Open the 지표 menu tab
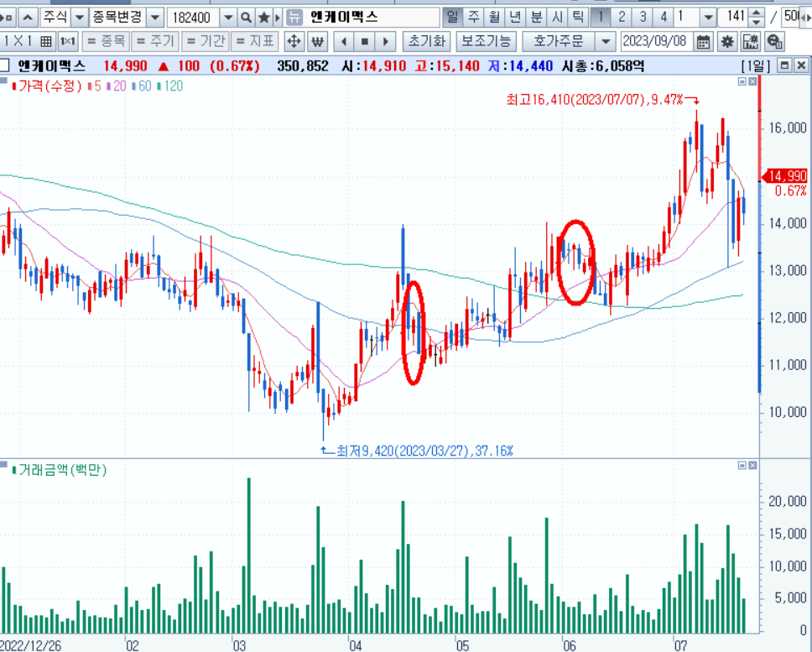The image size is (812, 652). point(255,41)
